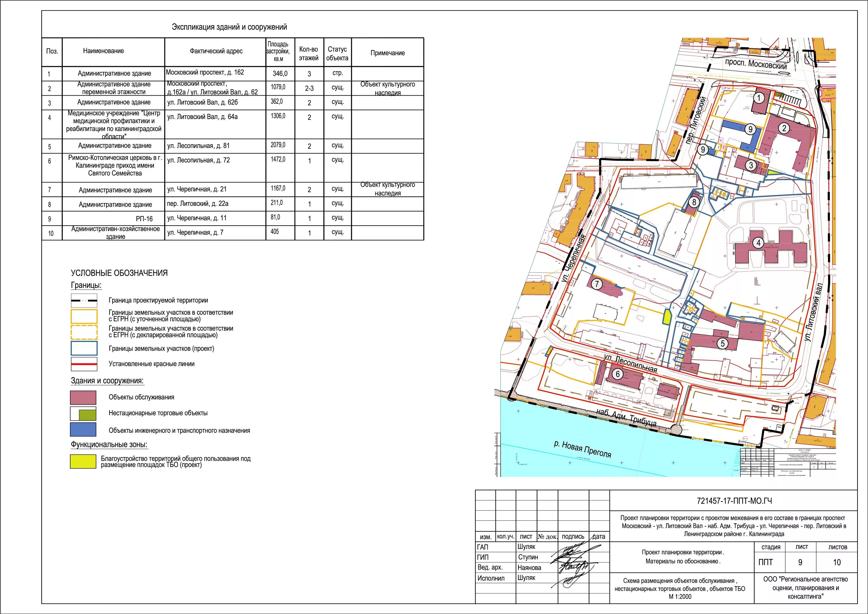Screen dimensions: 868x614
Task: Click 'УСЛОВНЫЕ ОБОЗНАЧЕНИЯ' legend heading
Action: tap(119, 273)
